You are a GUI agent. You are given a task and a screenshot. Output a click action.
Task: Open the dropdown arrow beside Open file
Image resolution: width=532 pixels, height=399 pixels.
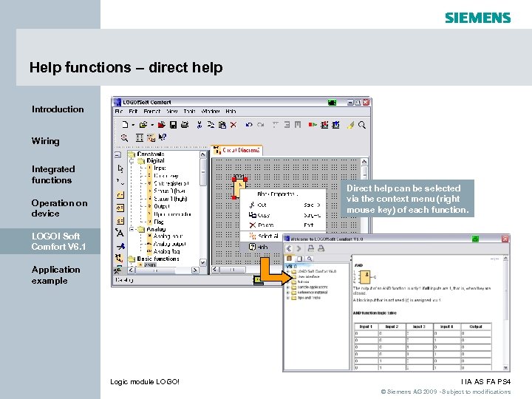[152, 125]
